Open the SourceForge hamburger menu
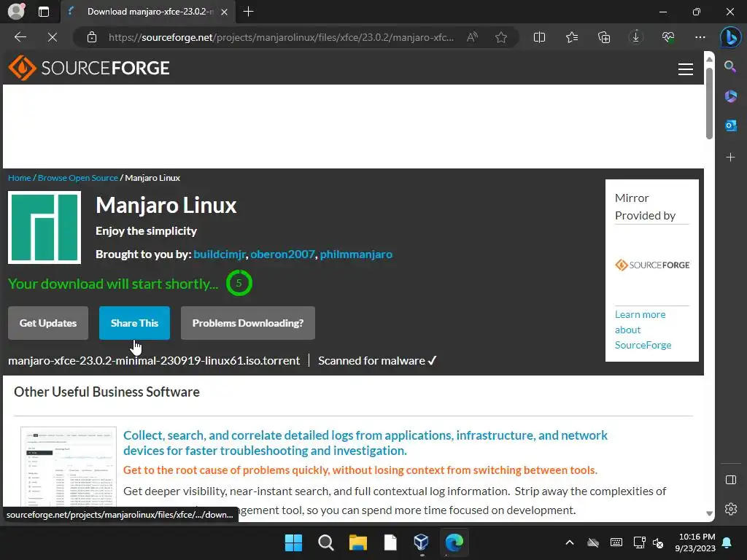Image resolution: width=747 pixels, height=560 pixels. click(x=686, y=69)
